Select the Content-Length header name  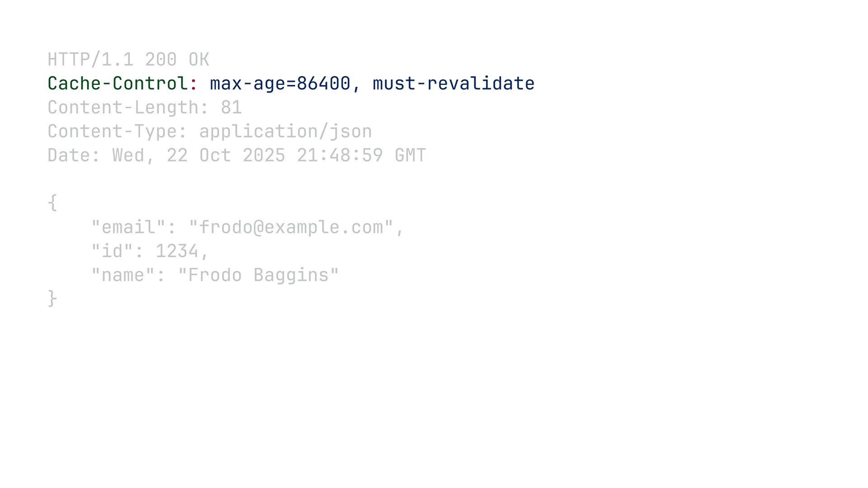[x=123, y=108]
